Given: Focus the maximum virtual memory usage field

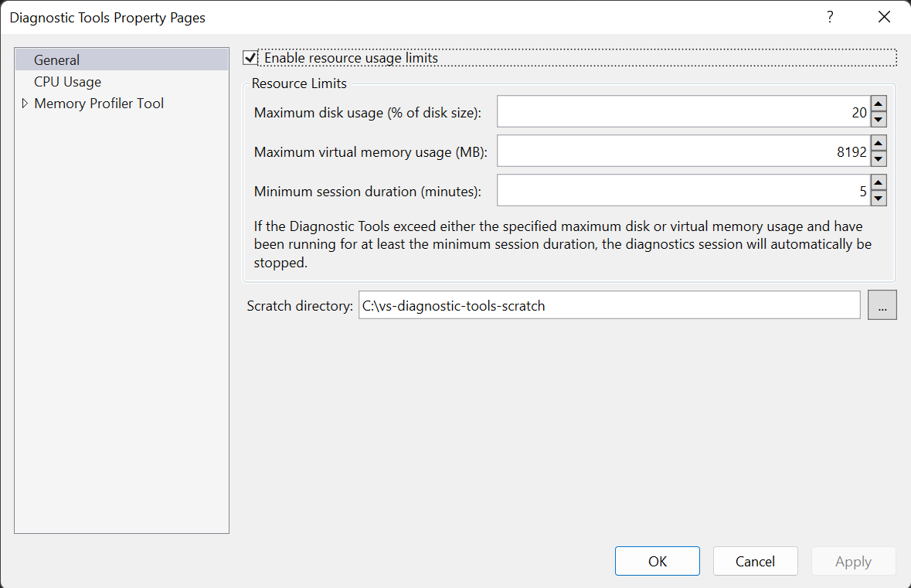Looking at the screenshot, I should 682,151.
